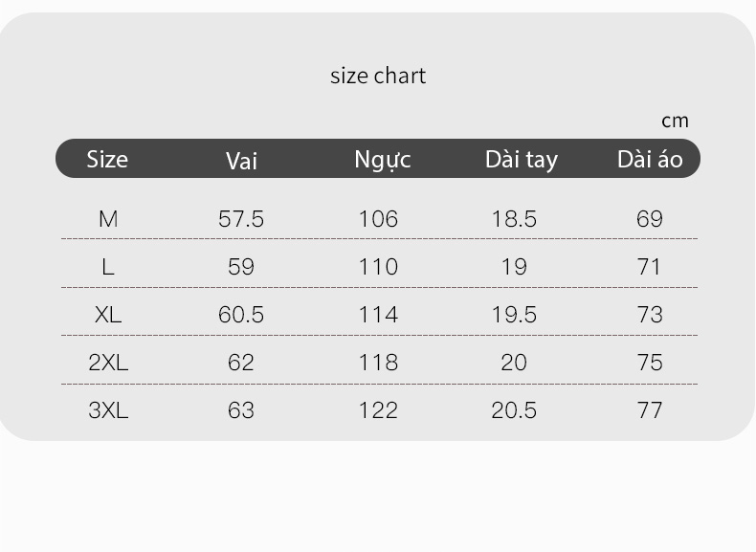Image resolution: width=756 pixels, height=552 pixels.
Task: Click sleeve length value 20.5
Action: point(514,410)
